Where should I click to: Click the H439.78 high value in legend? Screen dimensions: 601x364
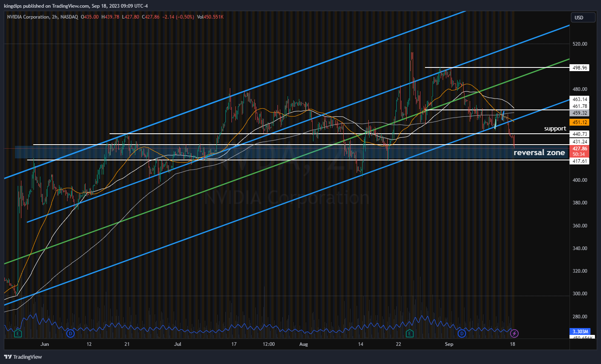(110, 17)
